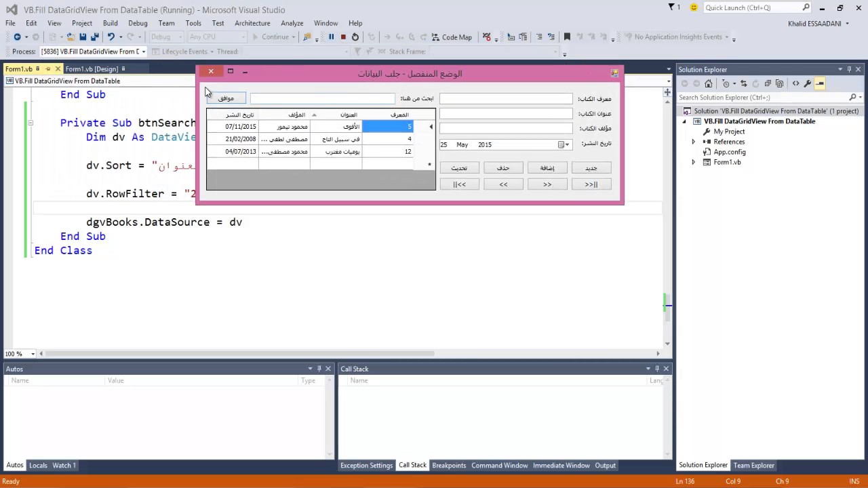Click the ||<< navigation button
The width and height of the screenshot is (868, 488).
pyautogui.click(x=459, y=184)
